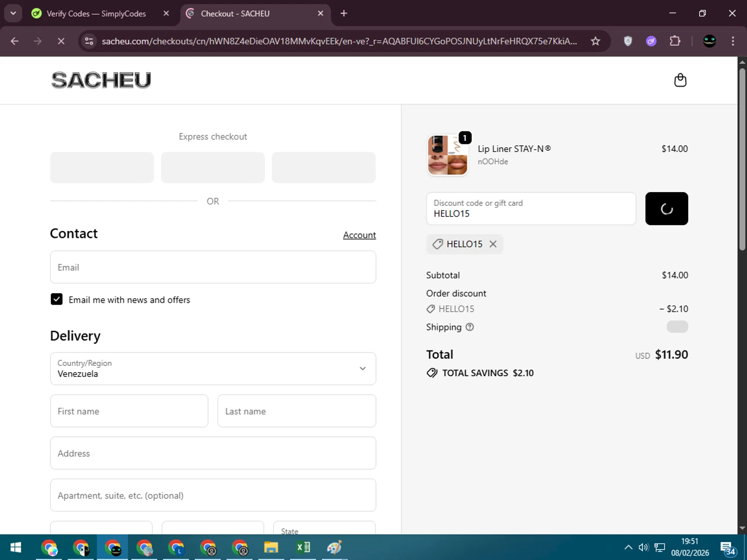The height and width of the screenshot is (560, 747).
Task: Close the Verify Codes — SimplyCodes tab
Action: (166, 13)
